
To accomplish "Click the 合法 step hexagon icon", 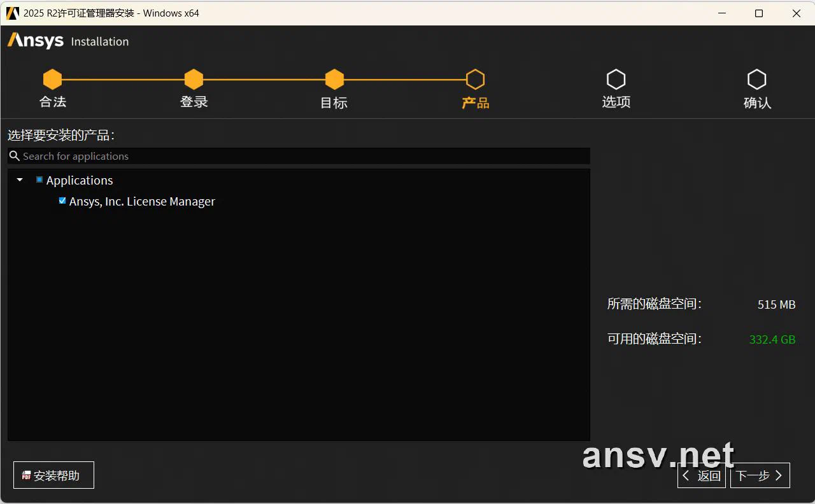I will (x=52, y=80).
